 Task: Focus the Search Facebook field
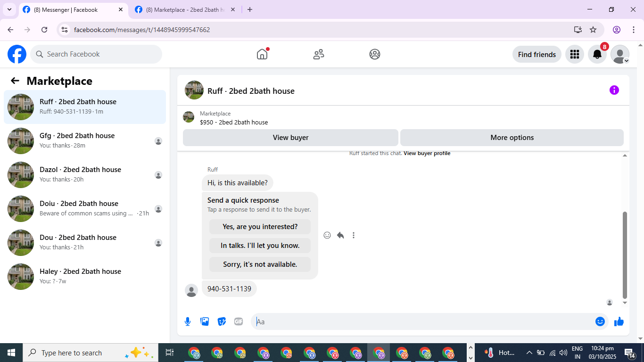pos(96,54)
